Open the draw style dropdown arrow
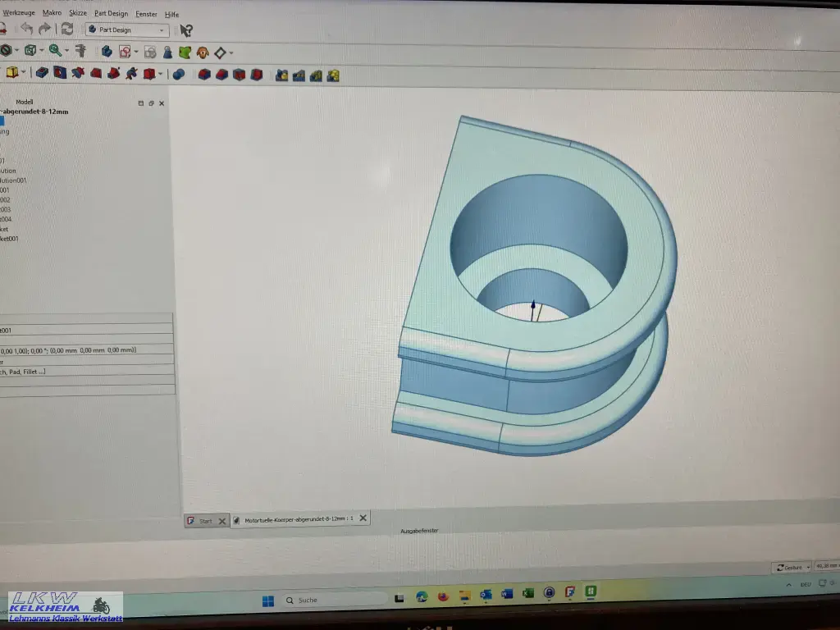 coord(17,50)
